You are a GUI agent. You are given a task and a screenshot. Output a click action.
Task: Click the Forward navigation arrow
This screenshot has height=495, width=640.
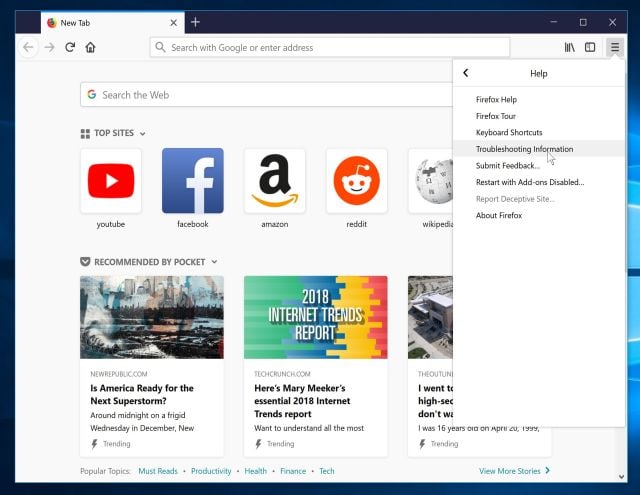click(49, 47)
